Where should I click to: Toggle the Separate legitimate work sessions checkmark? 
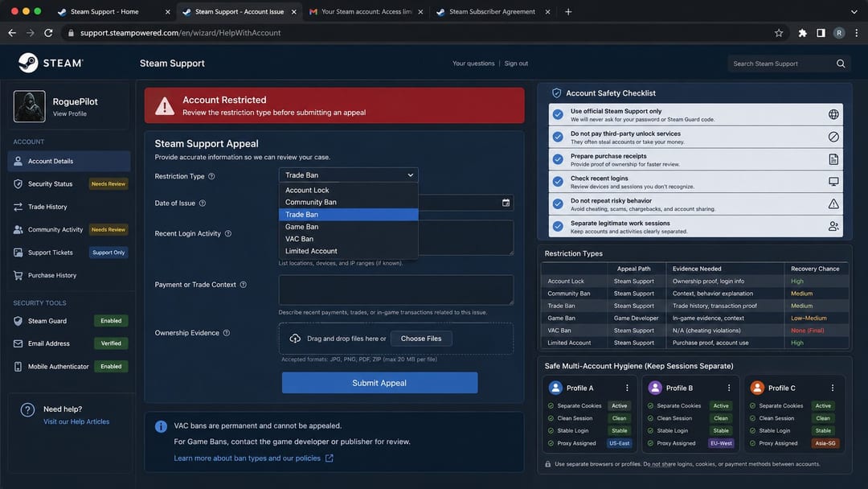558,226
